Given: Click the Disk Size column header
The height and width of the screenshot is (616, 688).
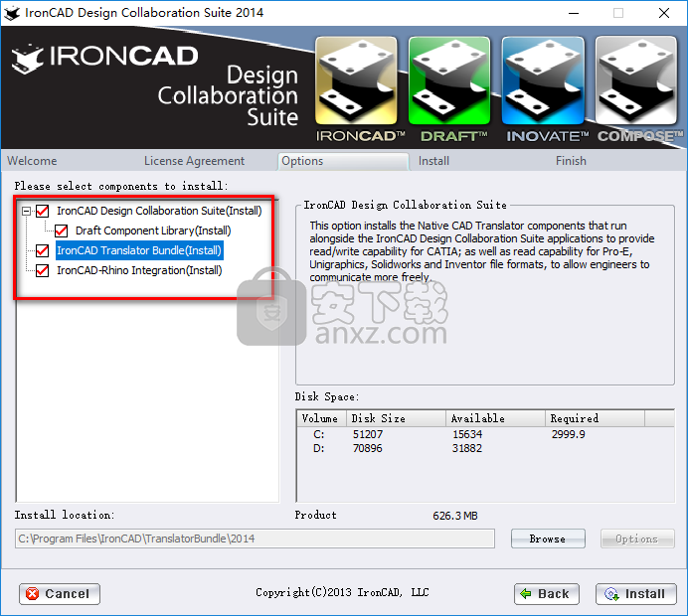Looking at the screenshot, I should 397,418.
